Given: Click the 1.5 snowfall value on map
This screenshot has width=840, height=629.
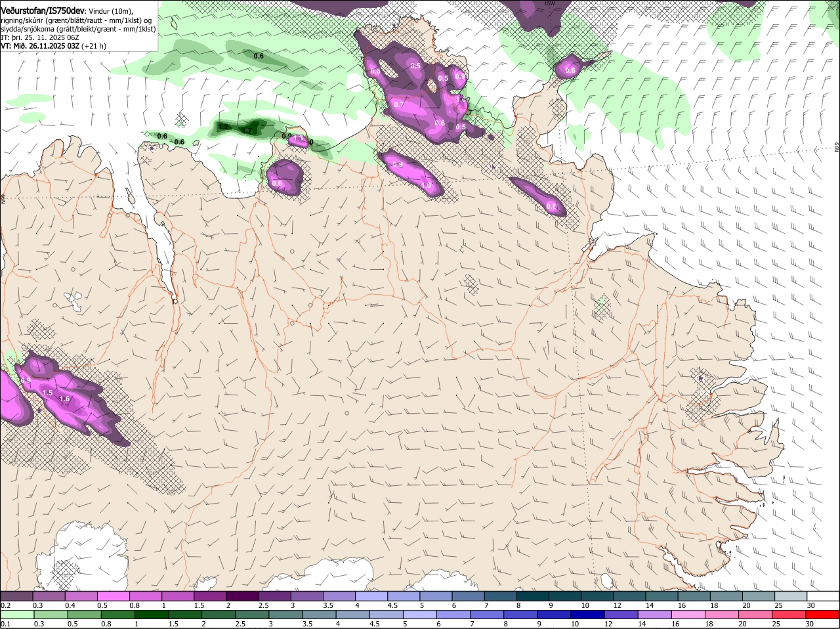Looking at the screenshot, I should pyautogui.click(x=47, y=393).
